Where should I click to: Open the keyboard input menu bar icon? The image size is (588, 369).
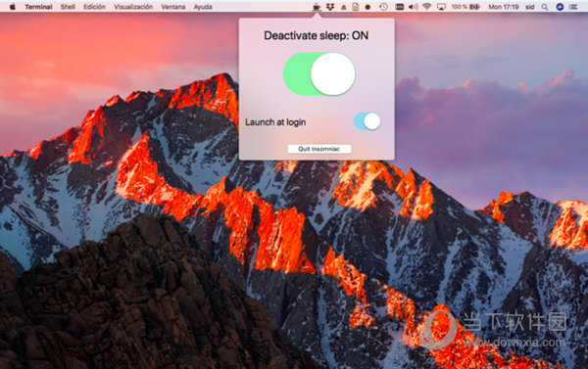point(400,7)
